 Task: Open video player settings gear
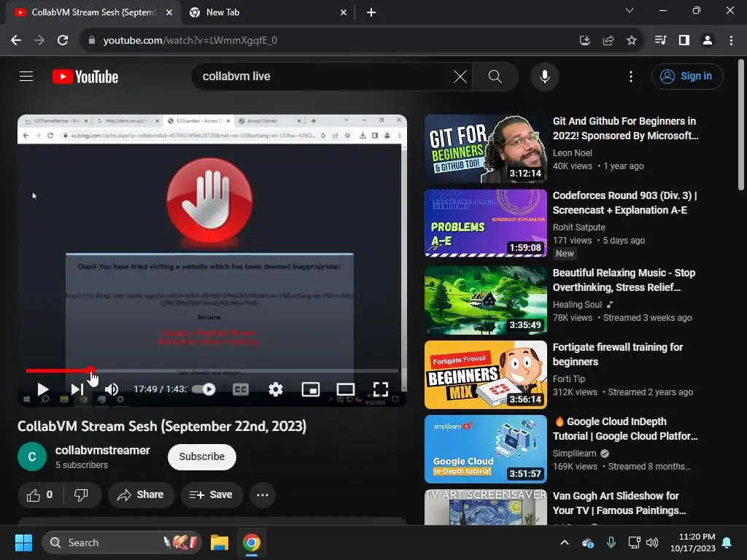[x=275, y=389]
